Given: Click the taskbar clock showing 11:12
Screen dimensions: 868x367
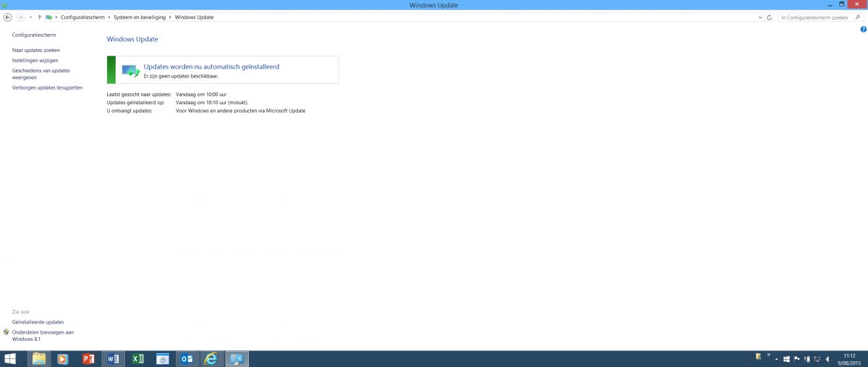Looking at the screenshot, I should click(849, 359).
